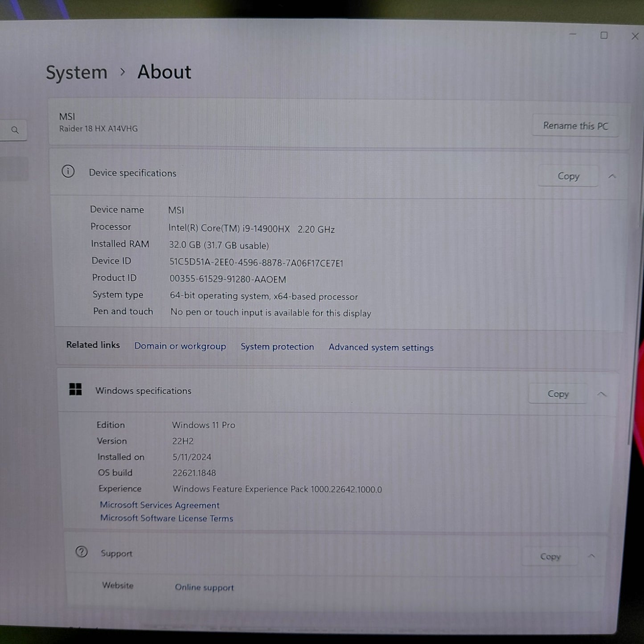Open the Online support website link
The image size is (644, 644).
(x=204, y=587)
